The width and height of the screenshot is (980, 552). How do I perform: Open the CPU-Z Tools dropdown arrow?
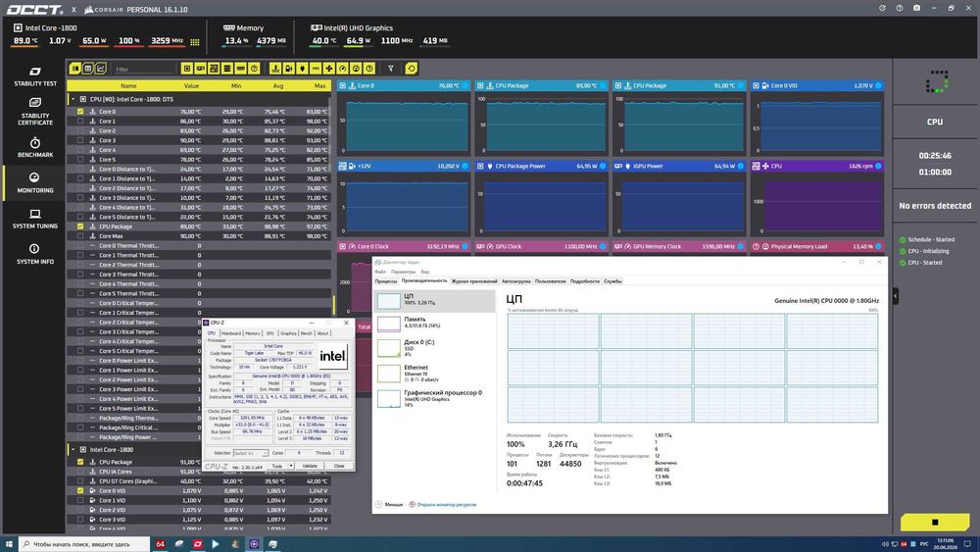click(291, 466)
